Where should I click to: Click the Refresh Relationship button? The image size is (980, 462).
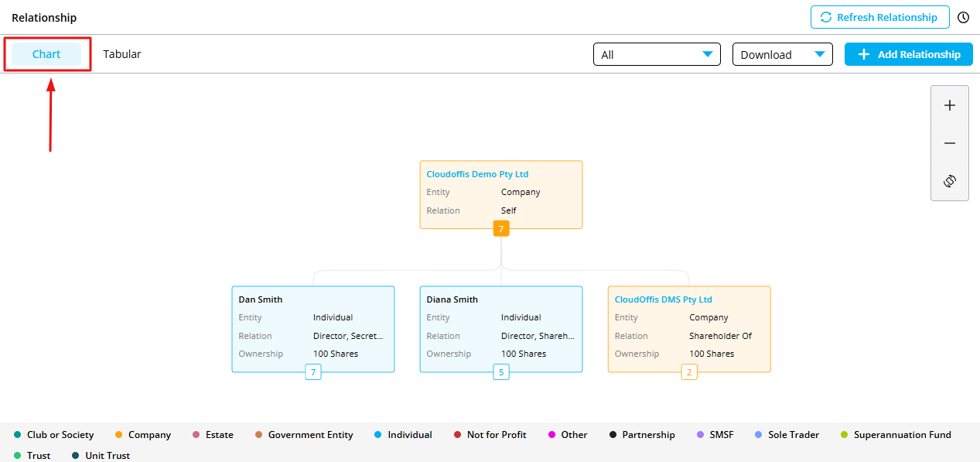879,17
